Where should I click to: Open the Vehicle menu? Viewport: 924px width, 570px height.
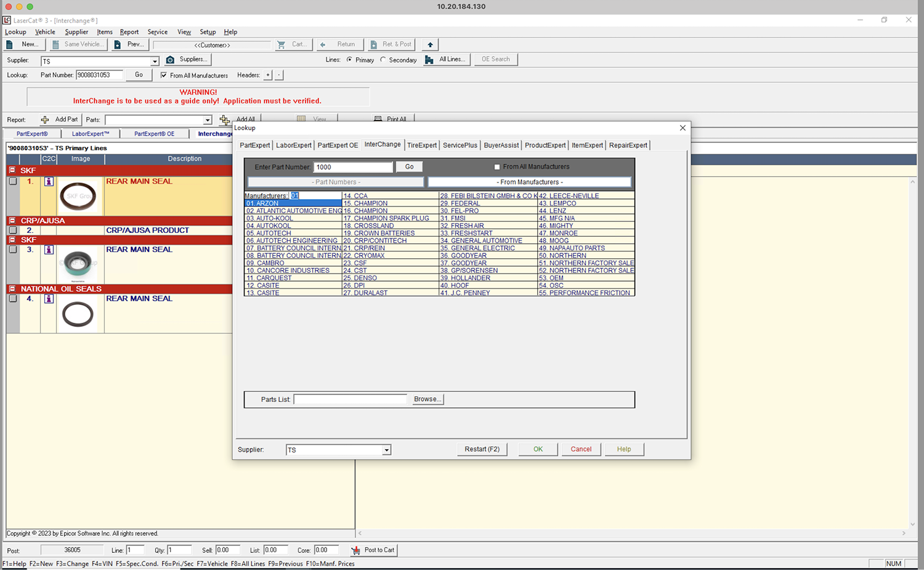tap(45, 32)
